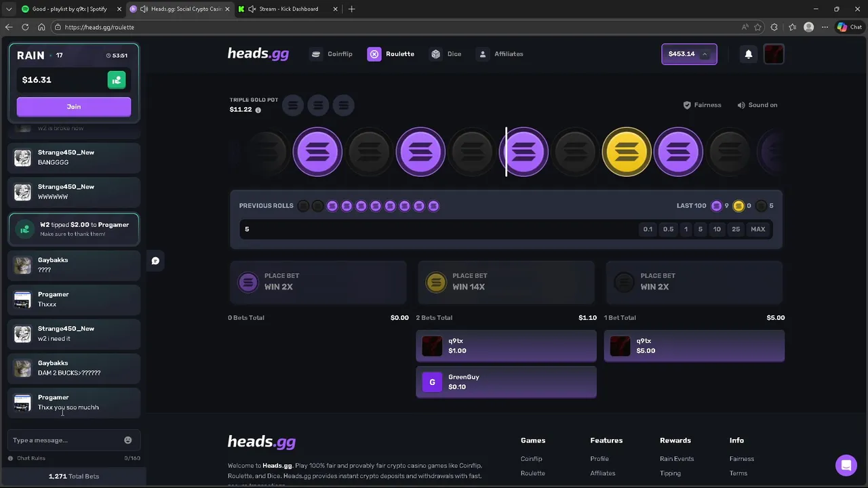Mute the Heads.gg tab audio icon
Image resolution: width=868 pixels, height=488 pixels.
(144, 9)
